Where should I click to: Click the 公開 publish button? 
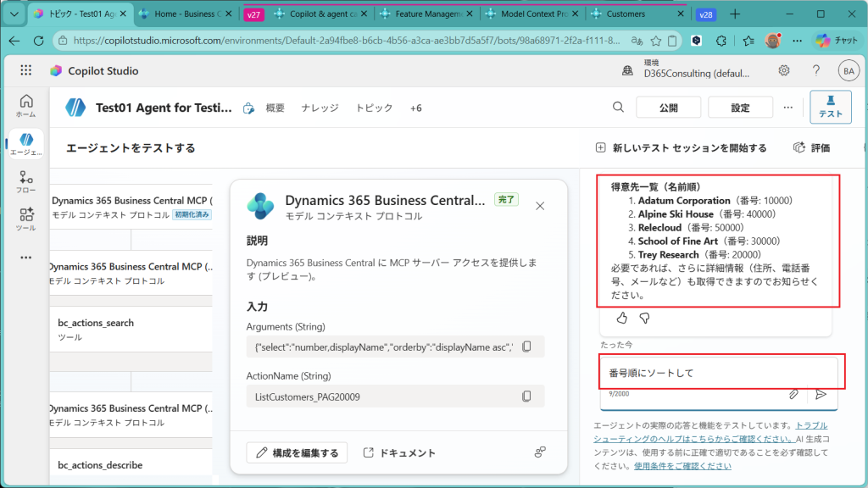(x=668, y=108)
